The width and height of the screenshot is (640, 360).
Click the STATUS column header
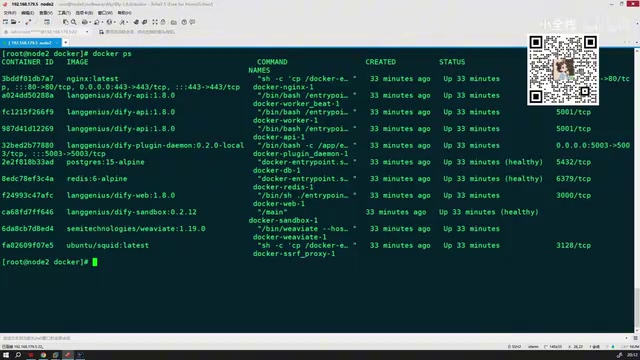tap(452, 62)
